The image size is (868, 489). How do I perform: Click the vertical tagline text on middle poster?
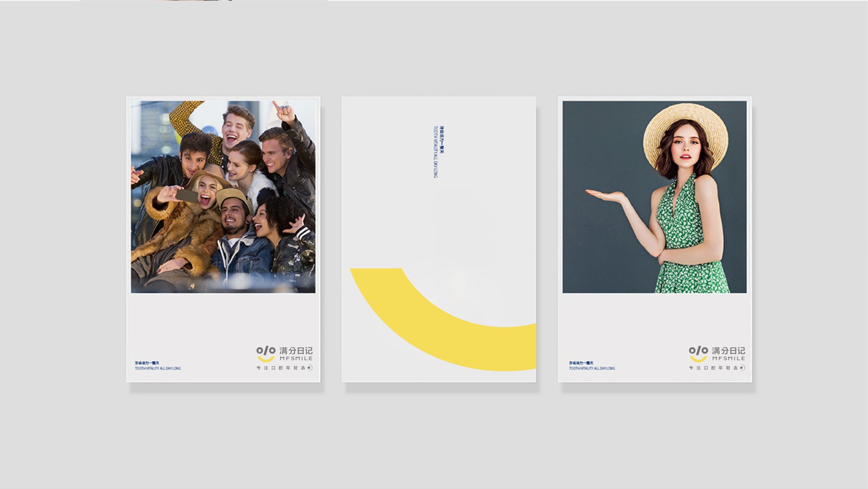click(x=439, y=152)
